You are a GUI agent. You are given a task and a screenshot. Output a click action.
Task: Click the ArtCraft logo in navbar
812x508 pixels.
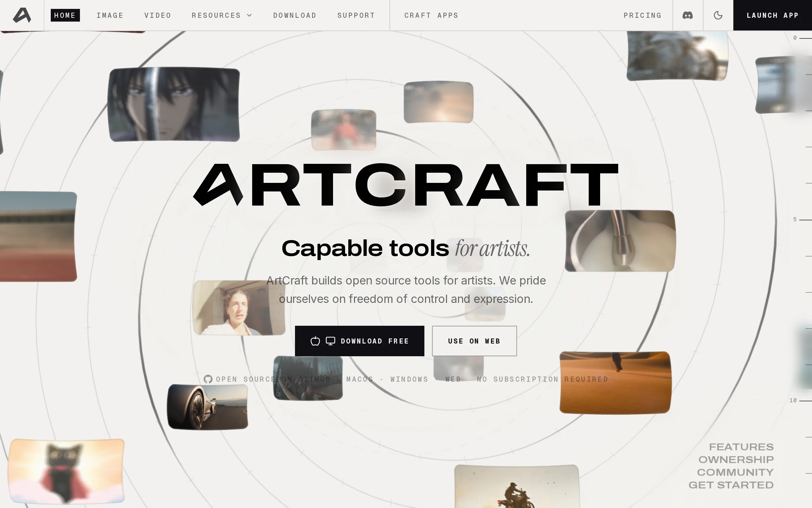pos(22,15)
